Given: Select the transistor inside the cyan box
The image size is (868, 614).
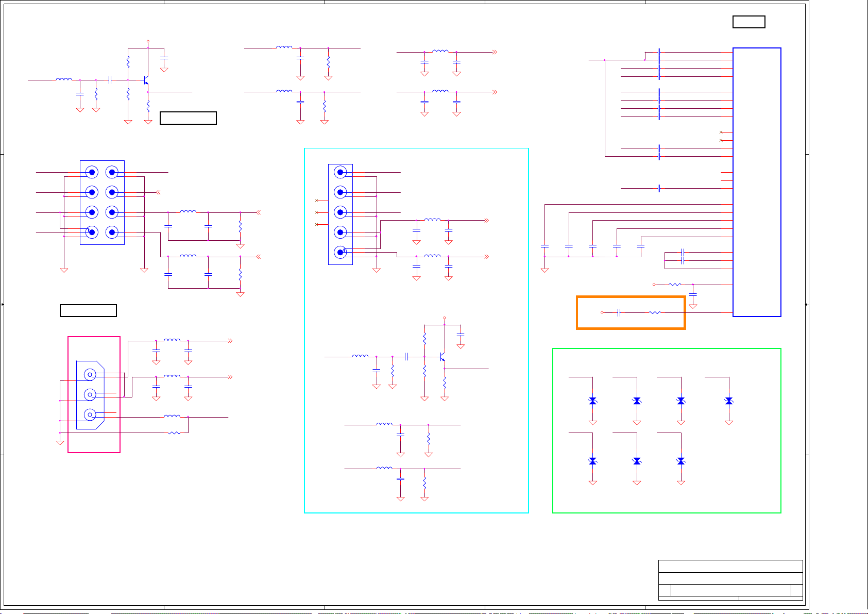Looking at the screenshot, I should pyautogui.click(x=442, y=357).
